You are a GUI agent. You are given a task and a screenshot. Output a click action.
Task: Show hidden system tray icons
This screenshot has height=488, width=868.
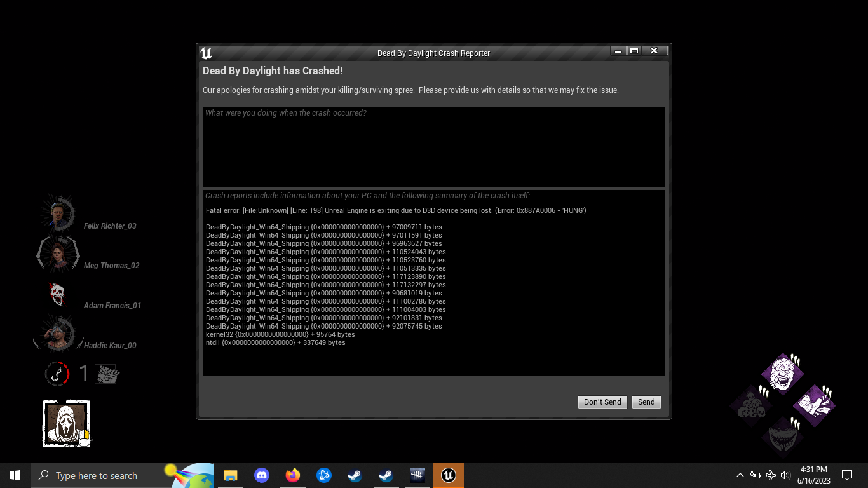pyautogui.click(x=740, y=475)
